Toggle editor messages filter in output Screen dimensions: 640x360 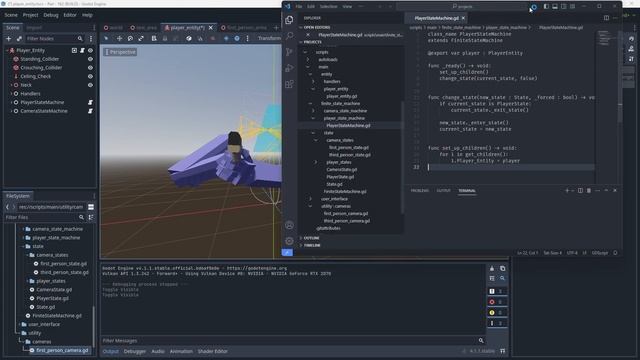coord(497,323)
